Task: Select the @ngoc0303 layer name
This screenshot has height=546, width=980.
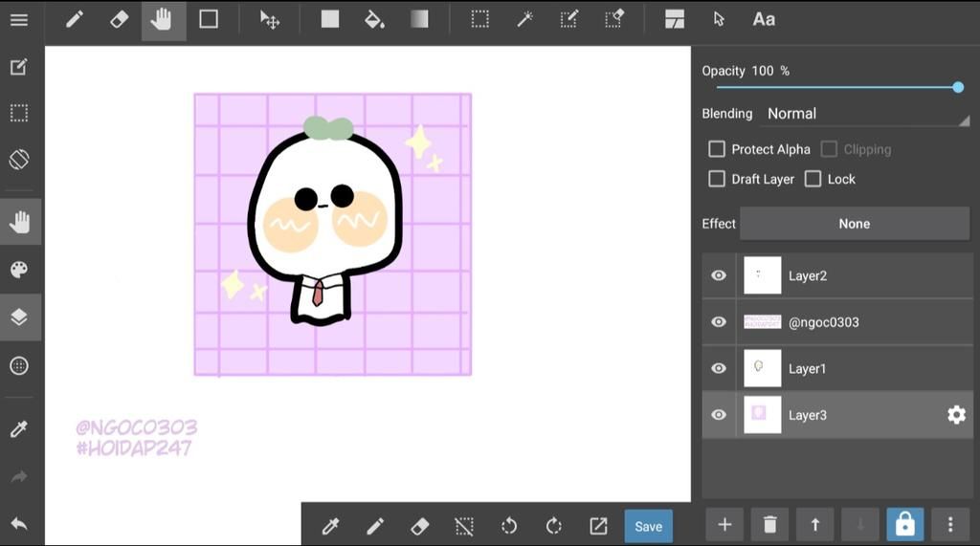Action: (824, 322)
